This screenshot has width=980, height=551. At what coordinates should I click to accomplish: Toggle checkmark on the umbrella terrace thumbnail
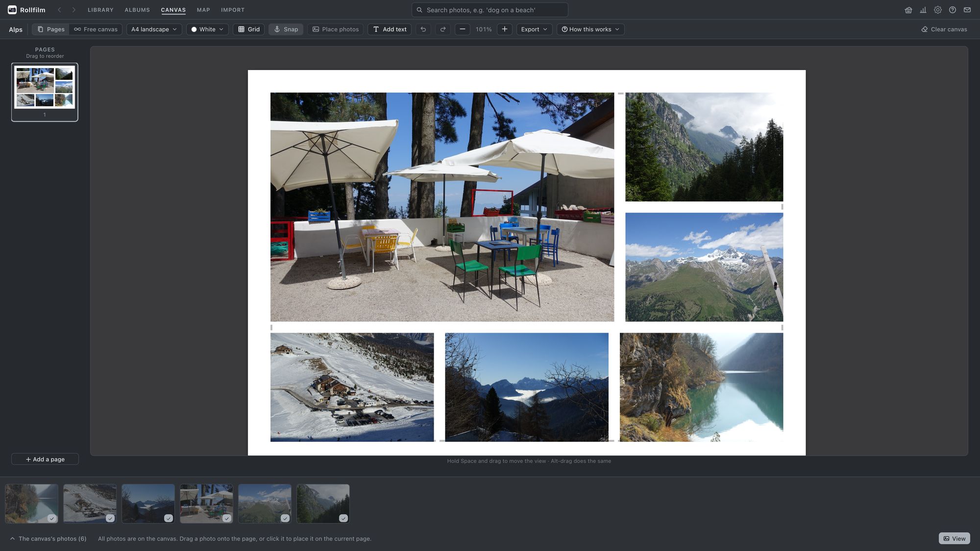[227, 518]
